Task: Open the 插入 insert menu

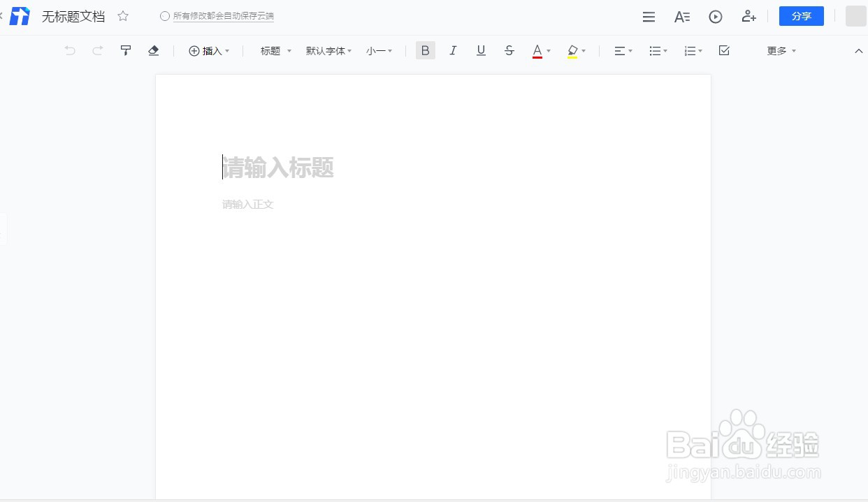Action: [209, 51]
